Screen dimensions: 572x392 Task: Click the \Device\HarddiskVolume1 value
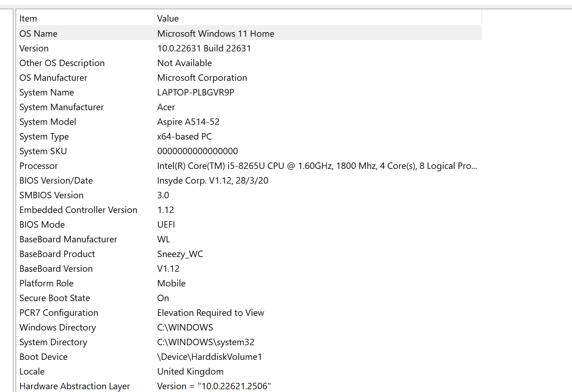click(x=210, y=357)
